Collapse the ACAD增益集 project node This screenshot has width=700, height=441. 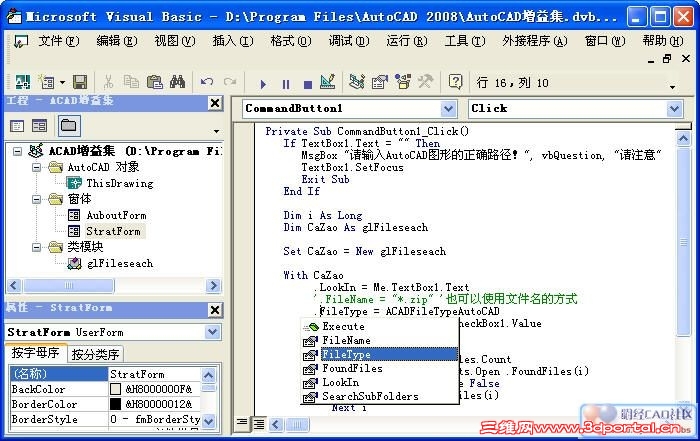[x=17, y=151]
